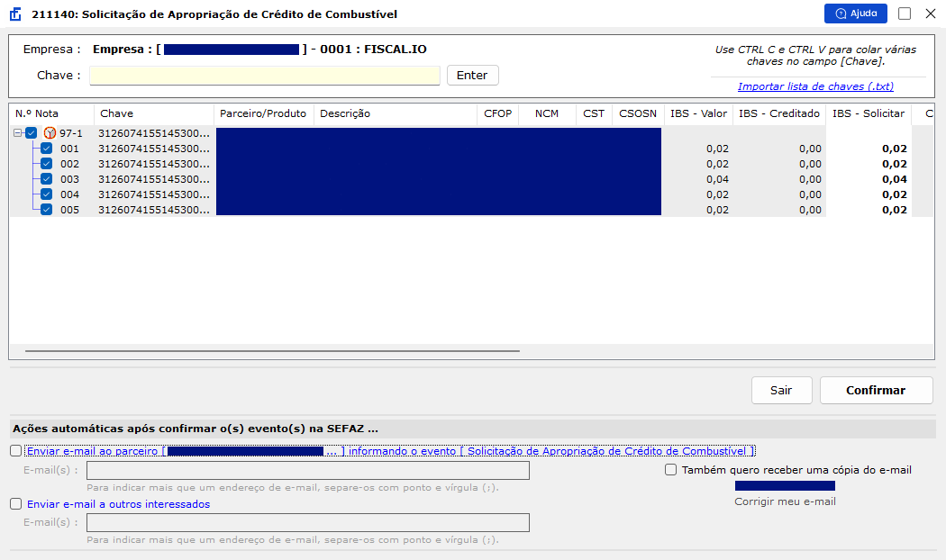
Task: Click the app logo icon in title bar
Action: (x=15, y=14)
